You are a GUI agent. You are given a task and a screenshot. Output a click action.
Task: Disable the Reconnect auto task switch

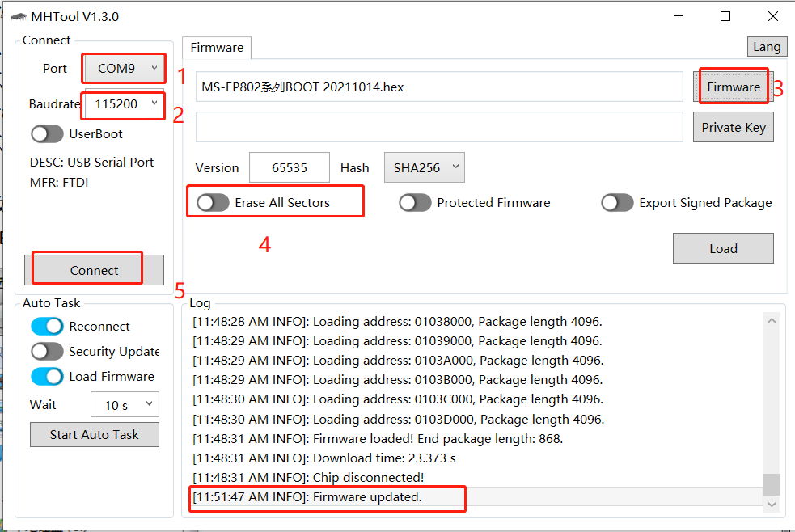click(x=47, y=327)
